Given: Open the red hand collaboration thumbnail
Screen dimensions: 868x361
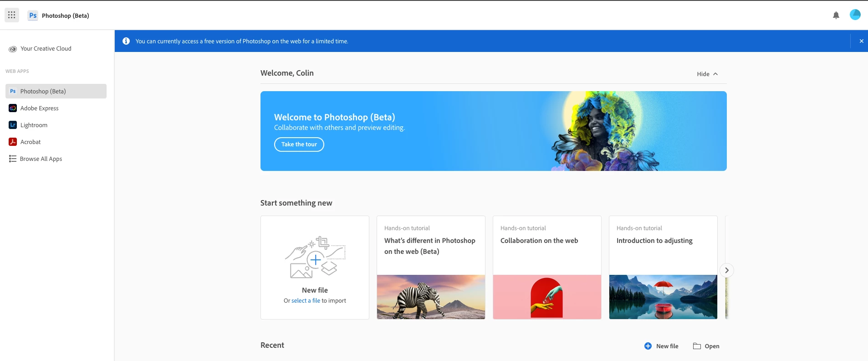Looking at the screenshot, I should click(547, 297).
